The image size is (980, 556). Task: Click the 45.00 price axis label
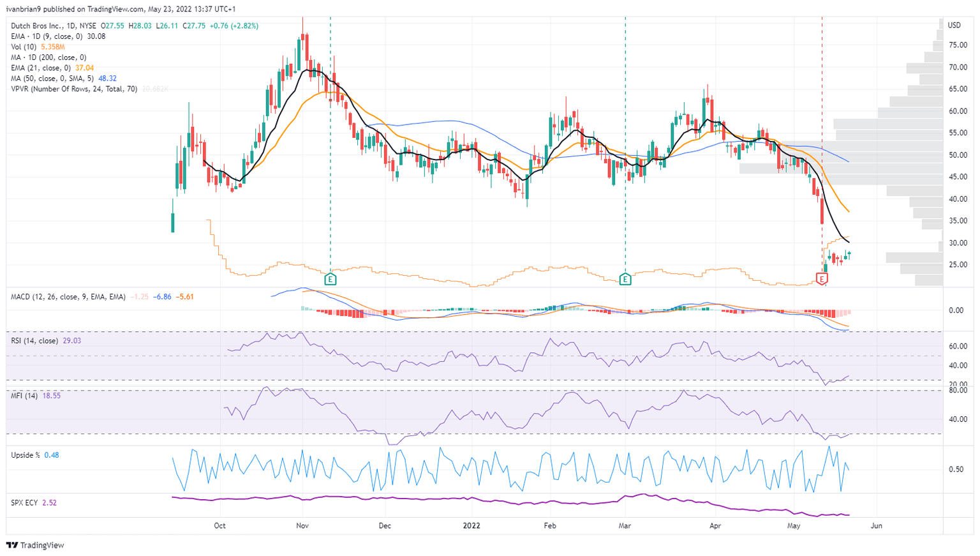click(958, 177)
